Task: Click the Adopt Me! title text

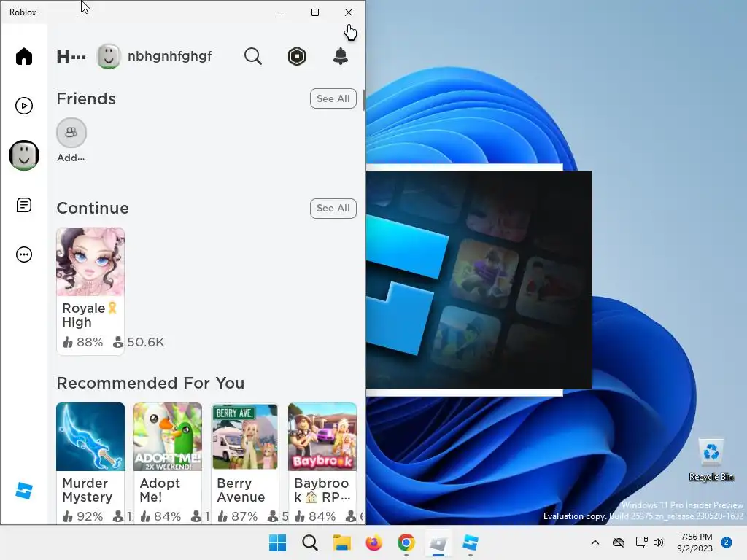Action: tap(160, 490)
